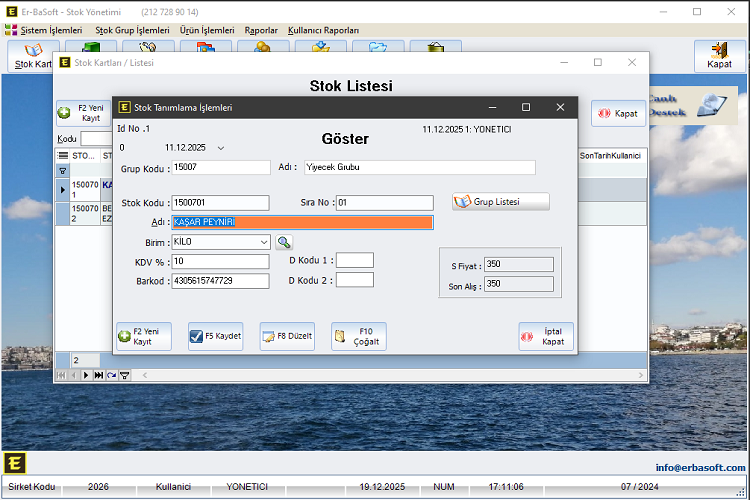Click the info@erbasoft.com link
Viewport: 750px width, 500px height.
pyautogui.click(x=700, y=467)
